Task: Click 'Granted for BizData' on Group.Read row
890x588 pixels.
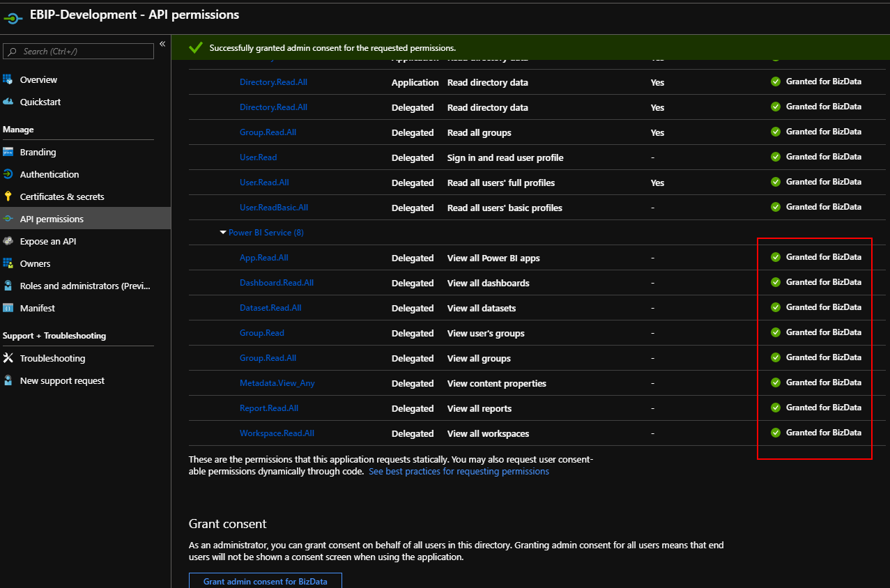Action: coord(824,332)
